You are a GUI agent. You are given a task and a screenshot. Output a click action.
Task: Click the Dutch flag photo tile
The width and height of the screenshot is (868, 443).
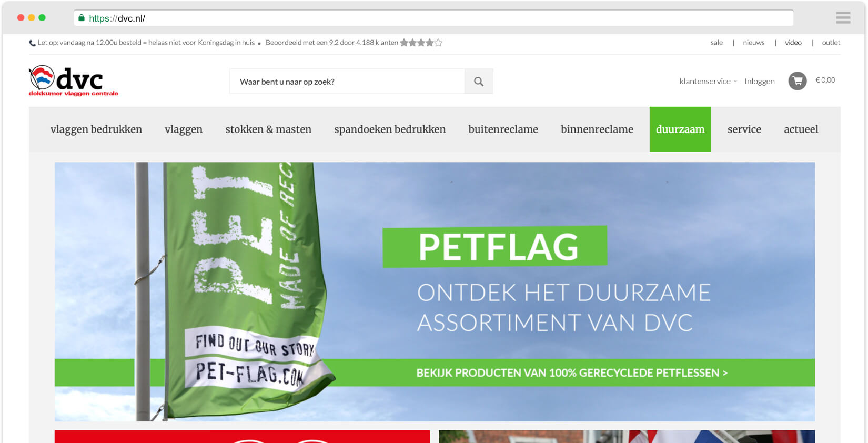tap(627, 437)
